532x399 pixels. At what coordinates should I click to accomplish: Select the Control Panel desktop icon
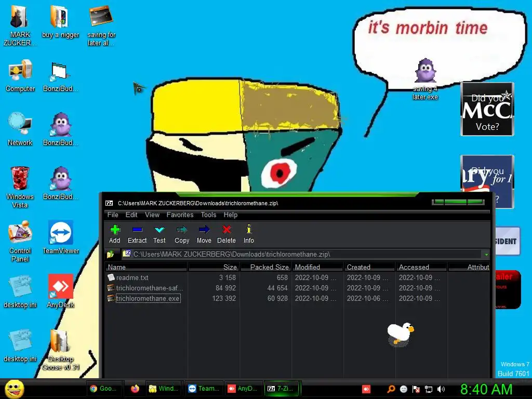click(x=20, y=241)
